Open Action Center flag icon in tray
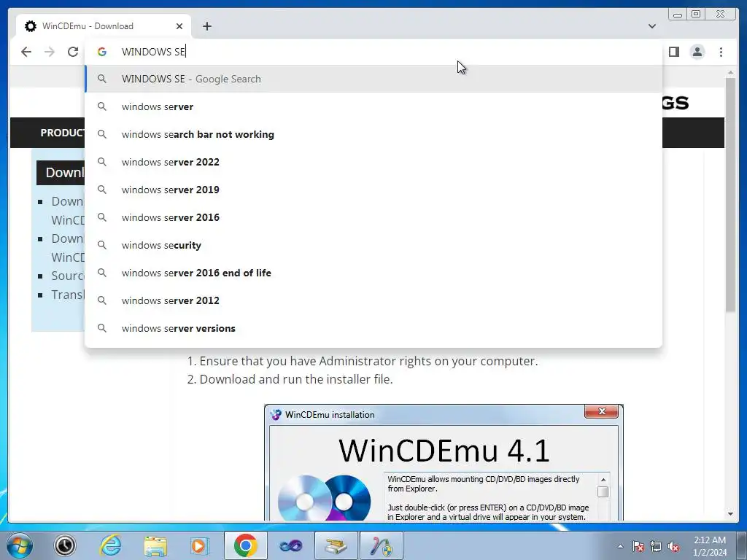Screen dimensions: 747x560 click(638, 546)
